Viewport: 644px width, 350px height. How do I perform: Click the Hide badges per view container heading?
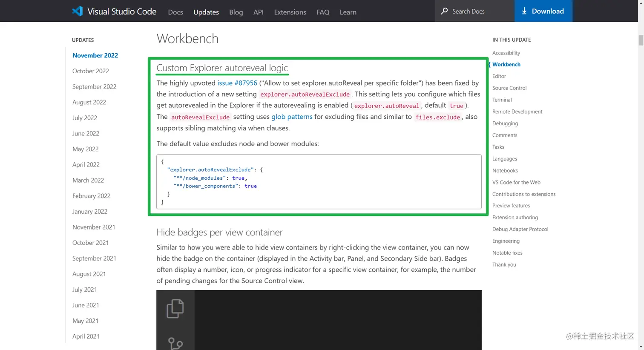coord(219,232)
